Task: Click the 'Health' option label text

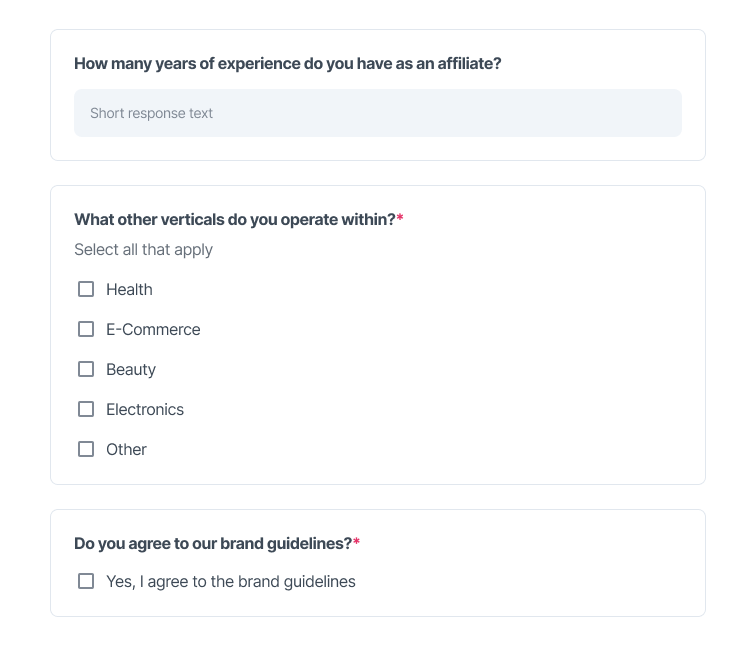Action: 129,289
